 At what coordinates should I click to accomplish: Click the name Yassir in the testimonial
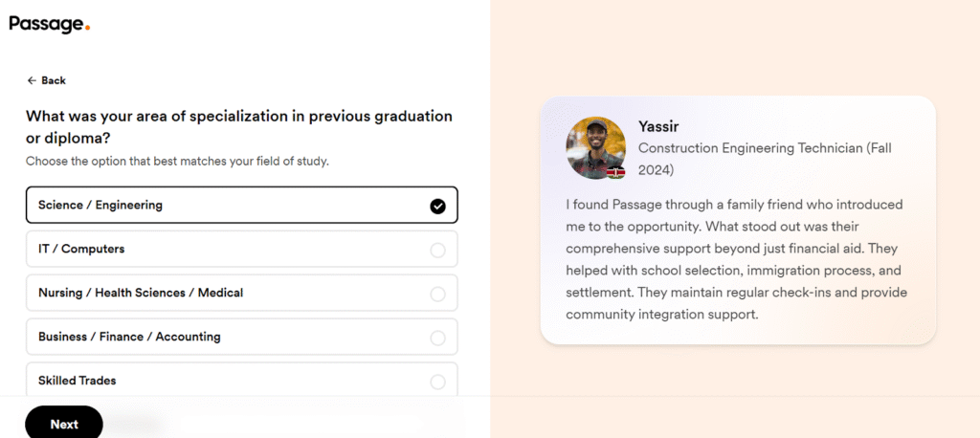658,126
